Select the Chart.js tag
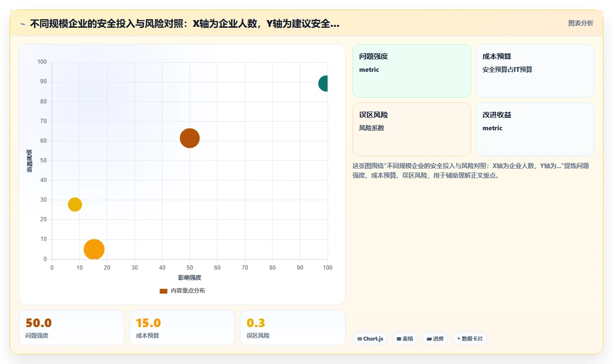Viewport: 613px width, 364px height. pos(370,339)
